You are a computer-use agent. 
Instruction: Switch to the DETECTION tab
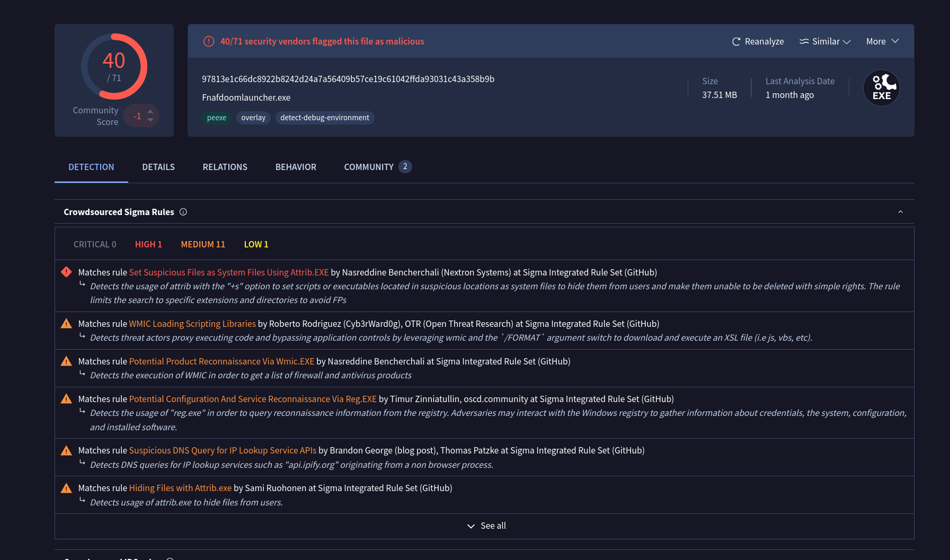(x=91, y=167)
